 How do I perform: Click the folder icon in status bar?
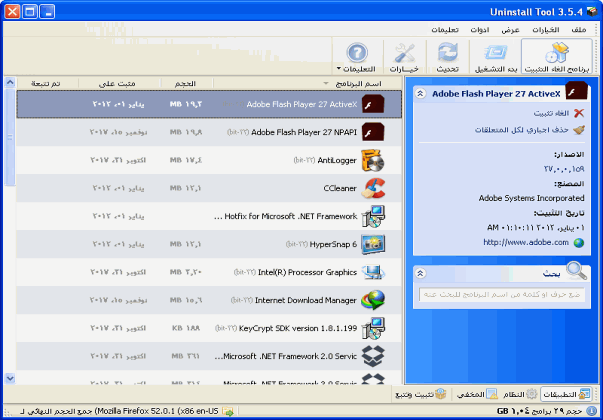(x=228, y=411)
